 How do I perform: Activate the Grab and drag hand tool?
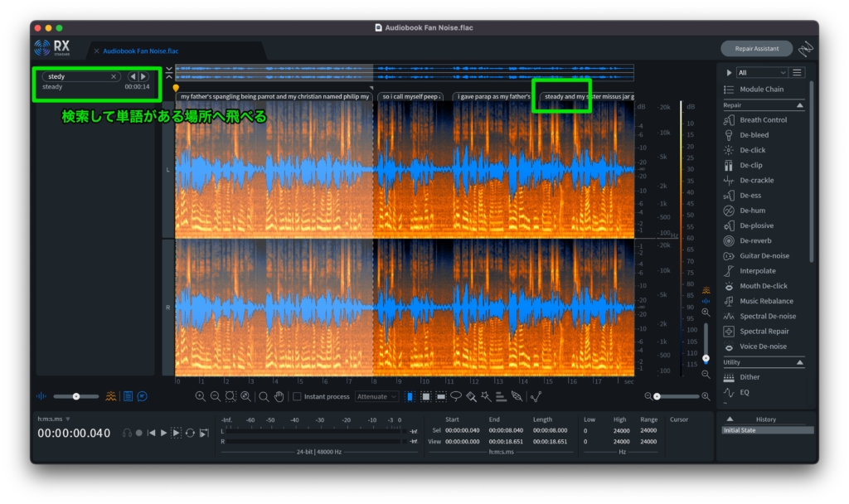pos(279,397)
